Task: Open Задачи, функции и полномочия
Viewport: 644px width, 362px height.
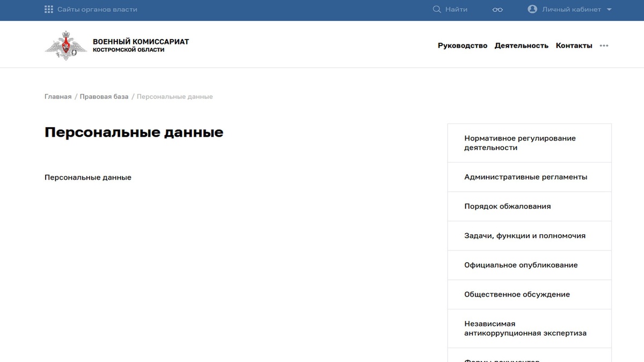Action: [x=524, y=235]
